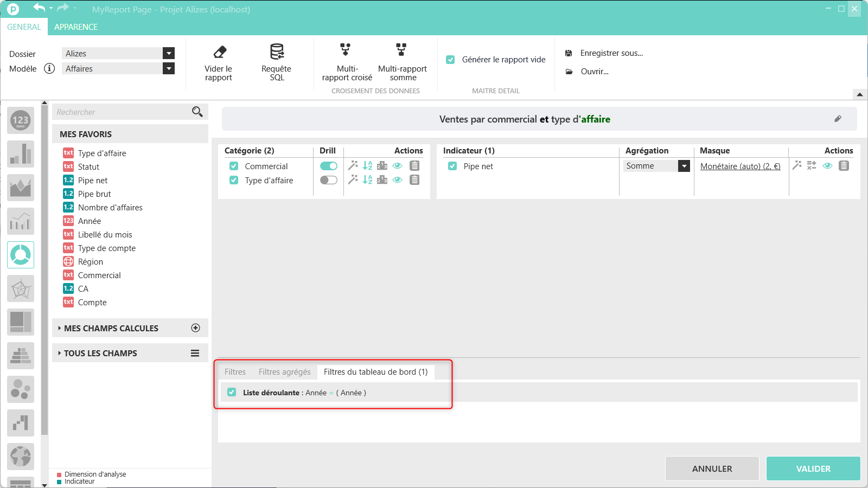Open the Agrégation Somme dropdown
The image size is (868, 488).
point(684,166)
